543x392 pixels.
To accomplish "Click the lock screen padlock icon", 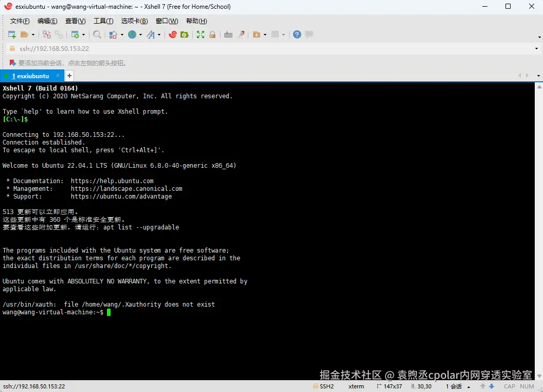I will point(212,34).
